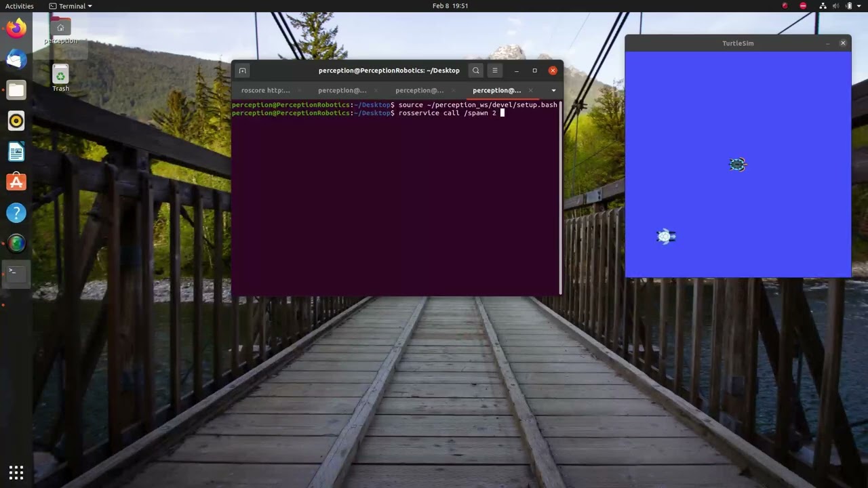868x488 pixels.
Task: Close the terminal window with the red button
Action: pyautogui.click(x=553, y=70)
